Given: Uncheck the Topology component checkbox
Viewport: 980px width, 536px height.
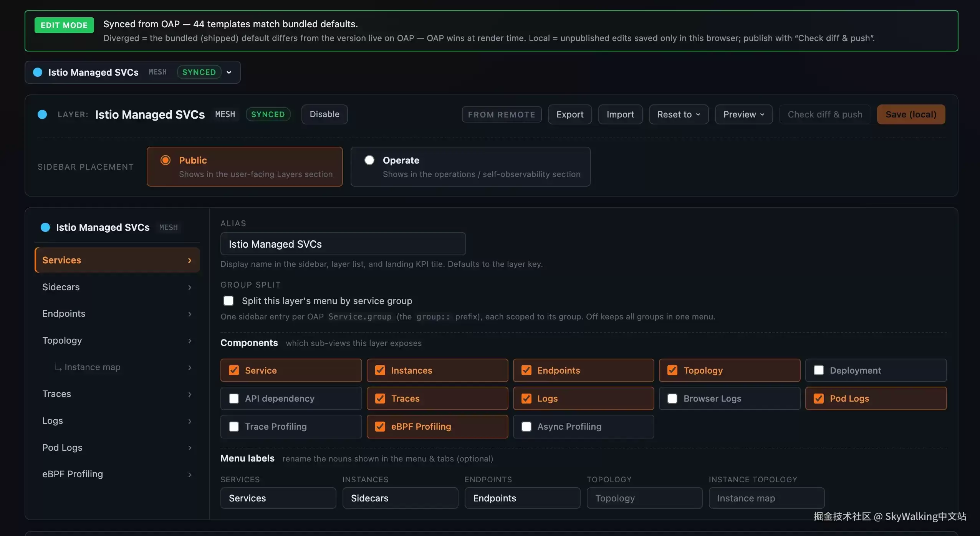Looking at the screenshot, I should tap(672, 370).
